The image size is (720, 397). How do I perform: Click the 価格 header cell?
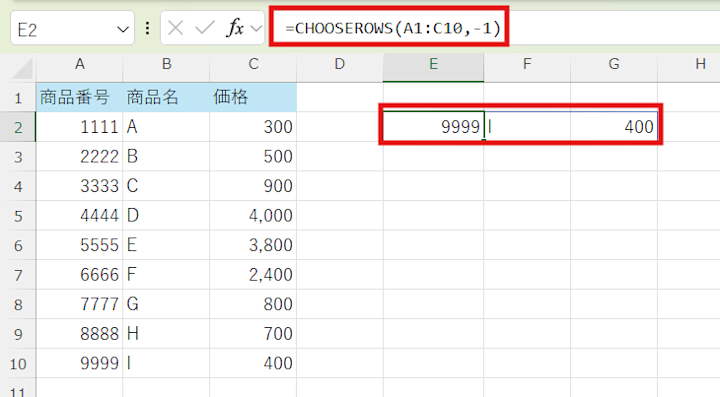click(x=253, y=97)
